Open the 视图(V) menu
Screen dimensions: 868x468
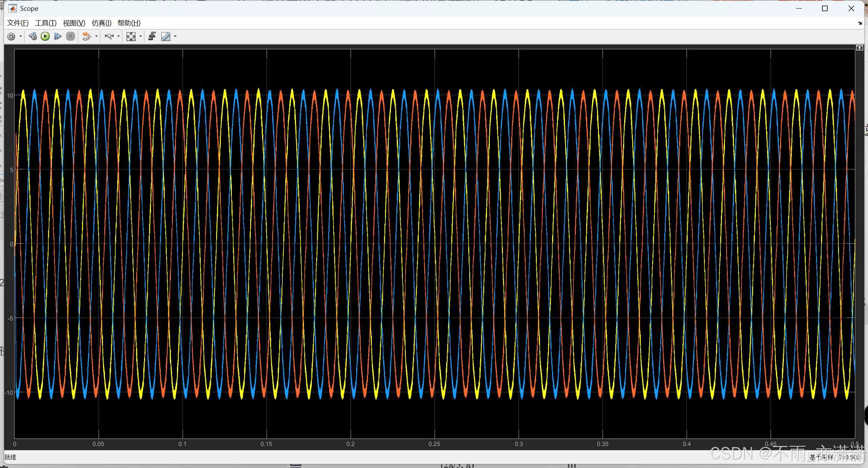(74, 23)
